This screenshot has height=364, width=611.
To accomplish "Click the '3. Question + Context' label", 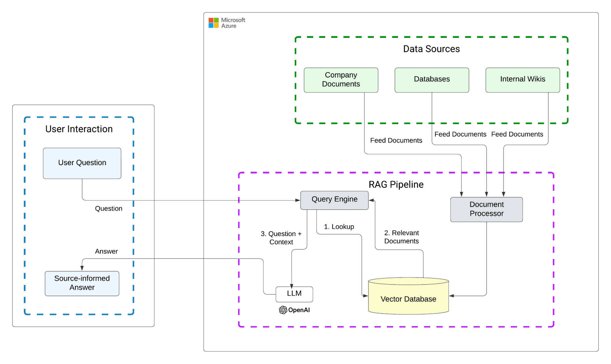I will (281, 238).
